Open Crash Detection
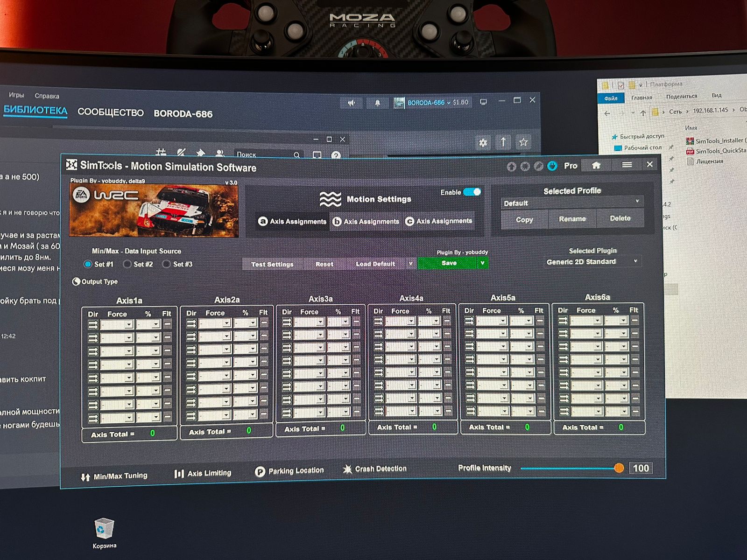Screen dimensions: 747x560 point(375,469)
